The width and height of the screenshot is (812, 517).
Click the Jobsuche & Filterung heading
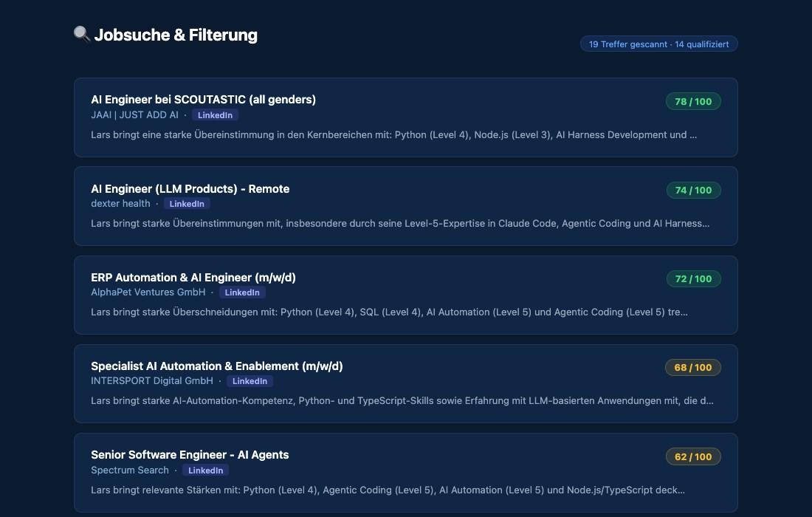point(176,35)
